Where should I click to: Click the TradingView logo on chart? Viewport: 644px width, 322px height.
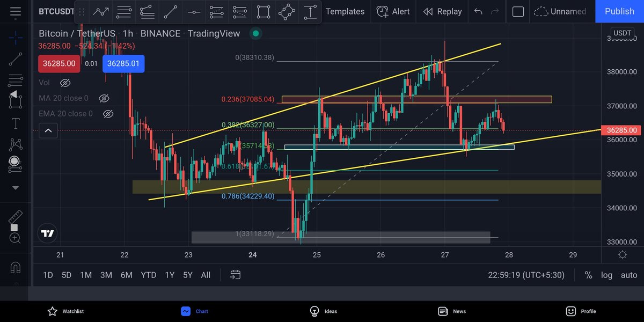pyautogui.click(x=48, y=233)
